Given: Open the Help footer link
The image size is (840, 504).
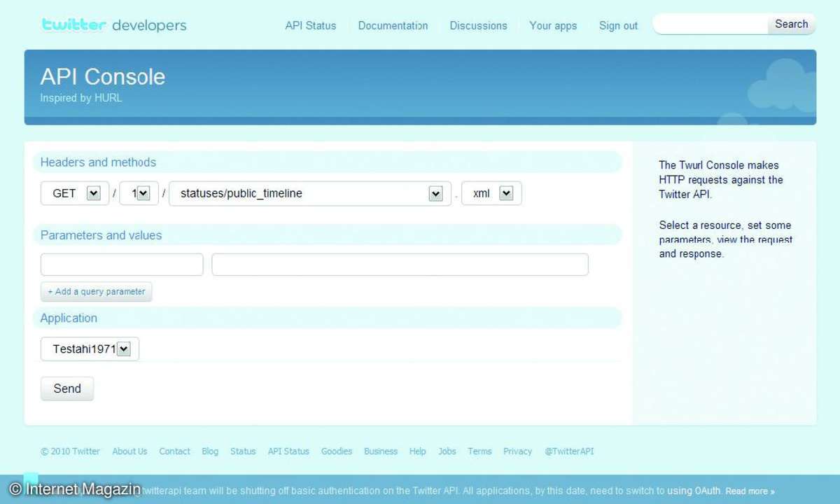Looking at the screenshot, I should [418, 451].
